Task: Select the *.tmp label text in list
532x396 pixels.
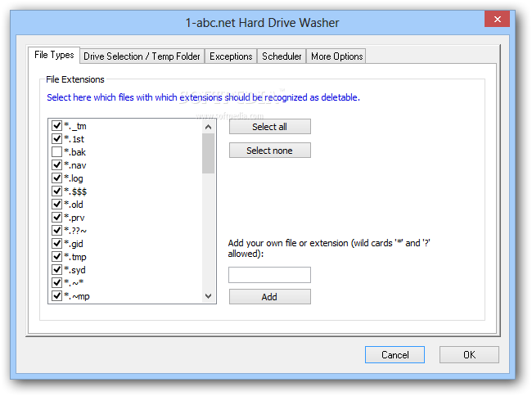Action: [x=75, y=257]
